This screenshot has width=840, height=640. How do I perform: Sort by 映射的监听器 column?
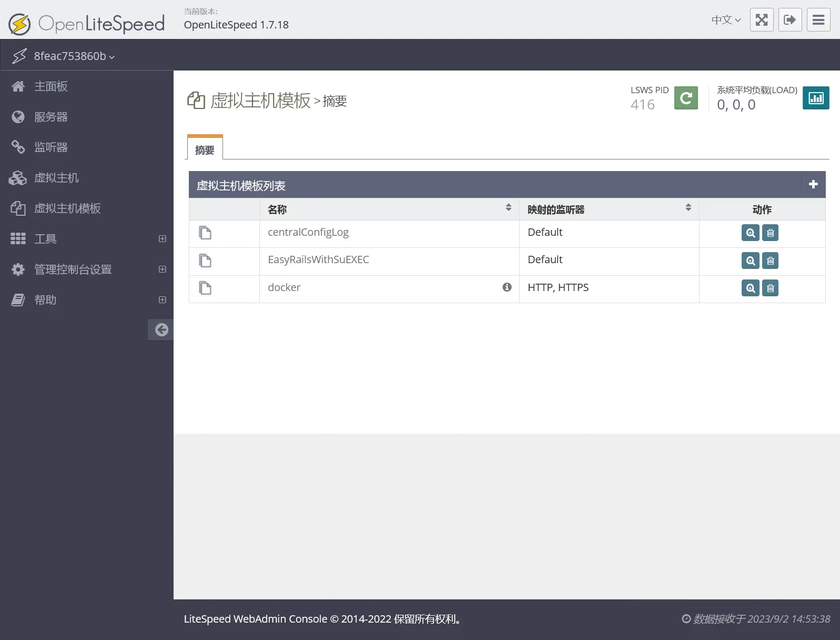pyautogui.click(x=609, y=209)
